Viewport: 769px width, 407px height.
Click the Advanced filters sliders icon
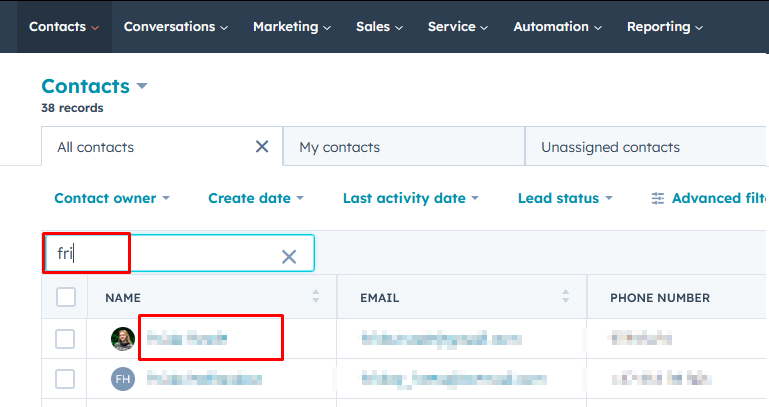point(658,199)
